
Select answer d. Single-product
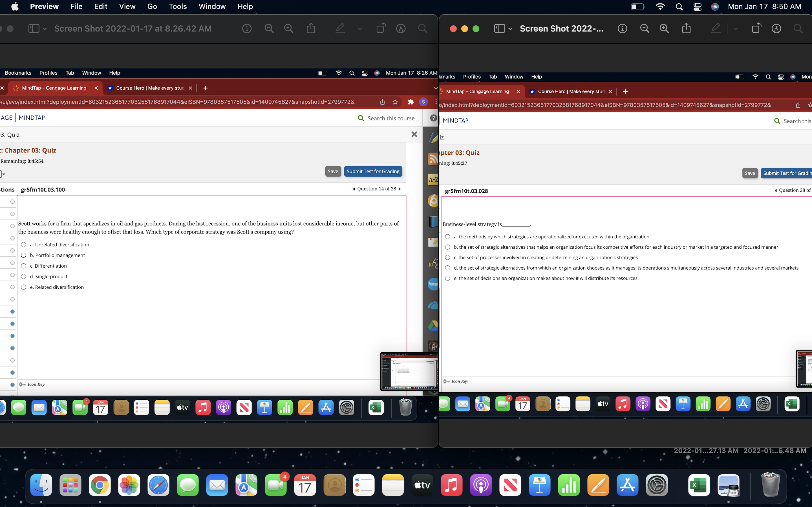(x=23, y=276)
